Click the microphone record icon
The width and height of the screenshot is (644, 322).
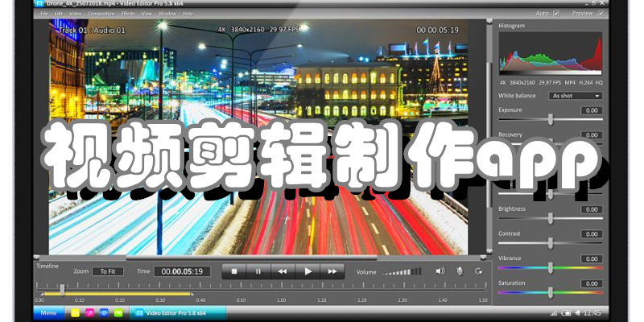(x=460, y=271)
